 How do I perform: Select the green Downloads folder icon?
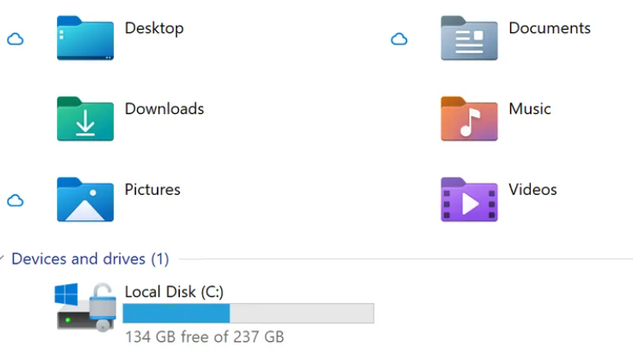tap(85, 119)
